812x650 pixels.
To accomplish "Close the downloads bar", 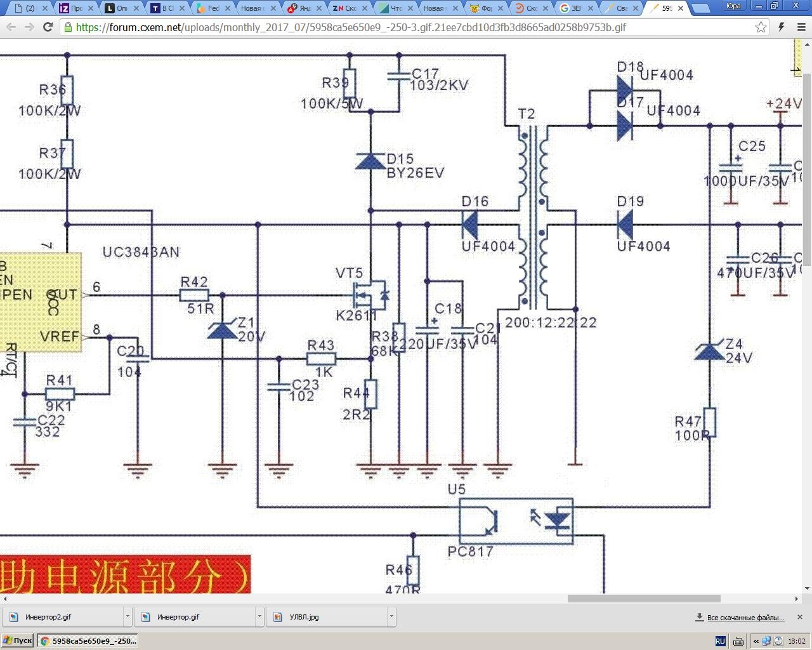I will point(799,617).
